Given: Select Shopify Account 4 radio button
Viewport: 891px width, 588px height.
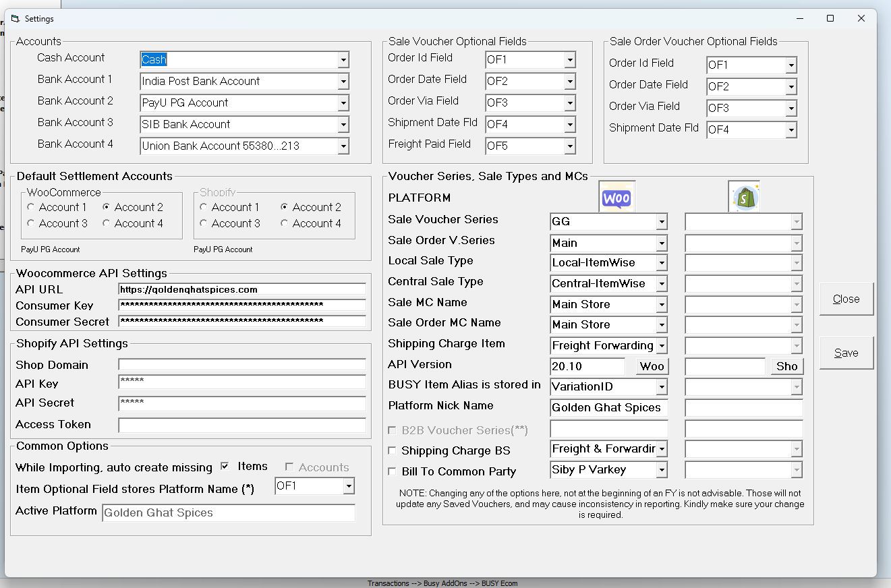Looking at the screenshot, I should pos(285,223).
